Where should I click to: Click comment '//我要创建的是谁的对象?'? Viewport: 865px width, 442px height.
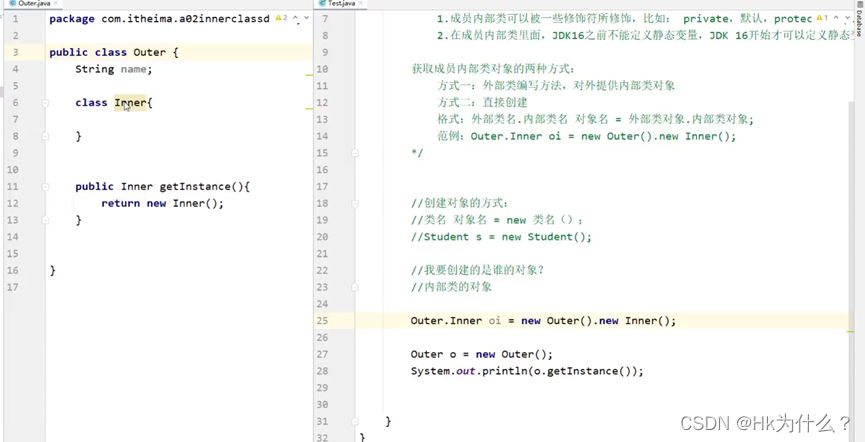478,270
